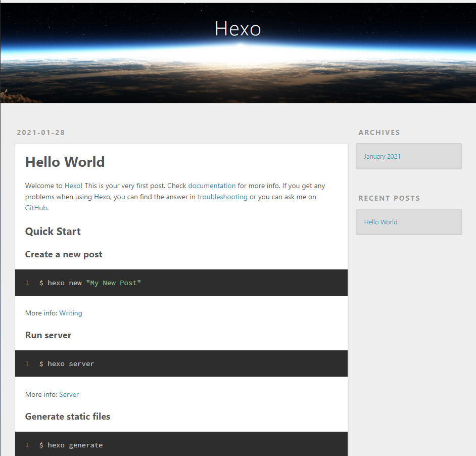Click the Run server heading
Viewport: 476px width, 456px height.
[x=49, y=335]
